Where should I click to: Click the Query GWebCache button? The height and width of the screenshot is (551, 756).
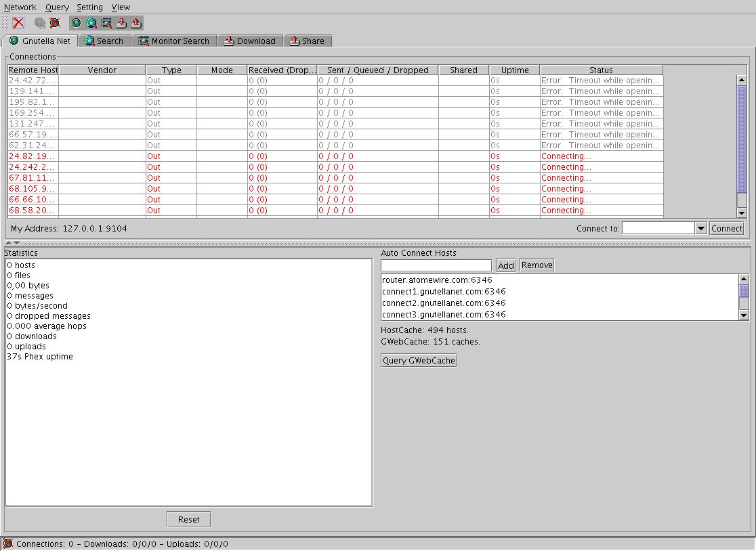[x=419, y=360]
